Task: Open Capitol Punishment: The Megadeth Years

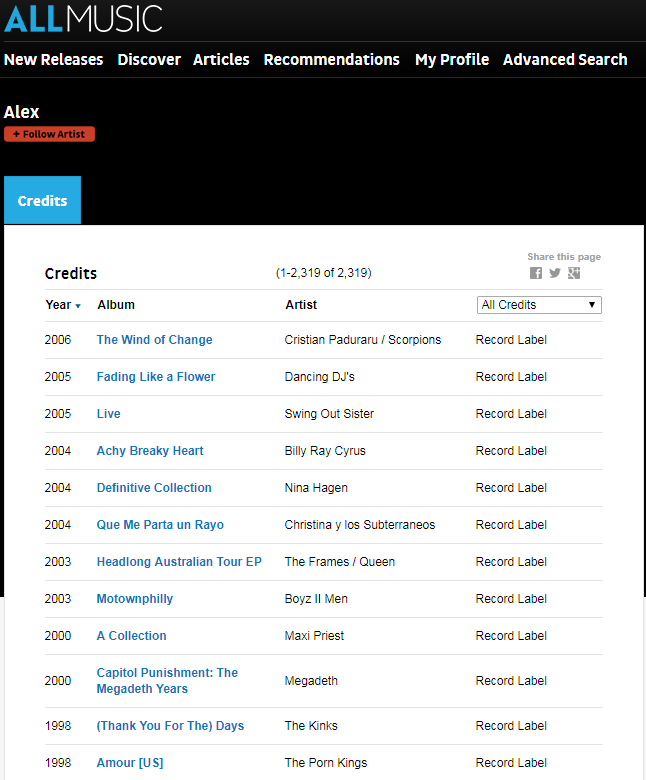Action: coord(167,681)
